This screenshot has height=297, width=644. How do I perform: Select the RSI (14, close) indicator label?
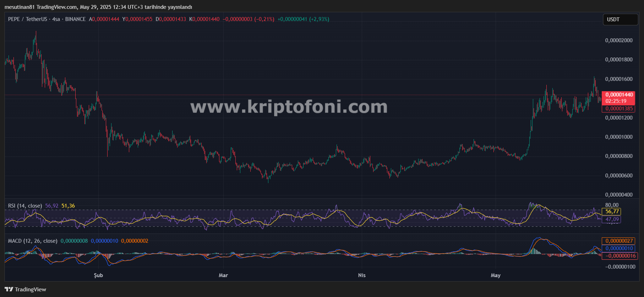[x=25, y=206]
